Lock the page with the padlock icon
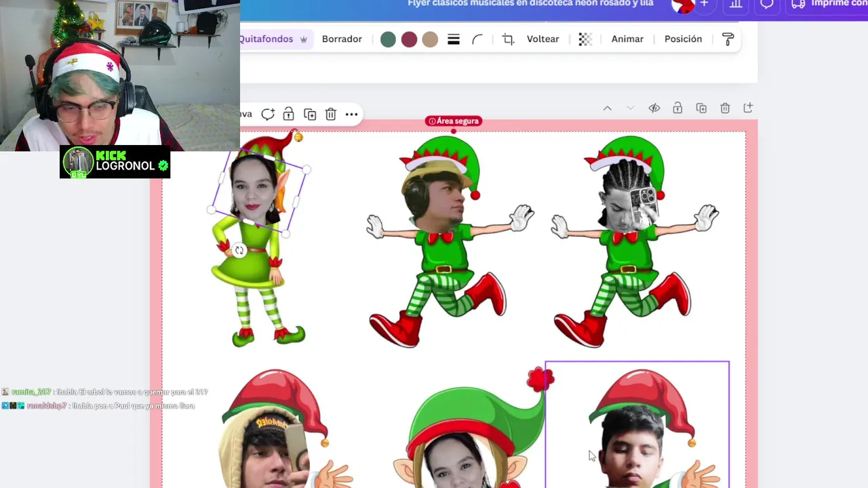The image size is (868, 488). pyautogui.click(x=677, y=108)
